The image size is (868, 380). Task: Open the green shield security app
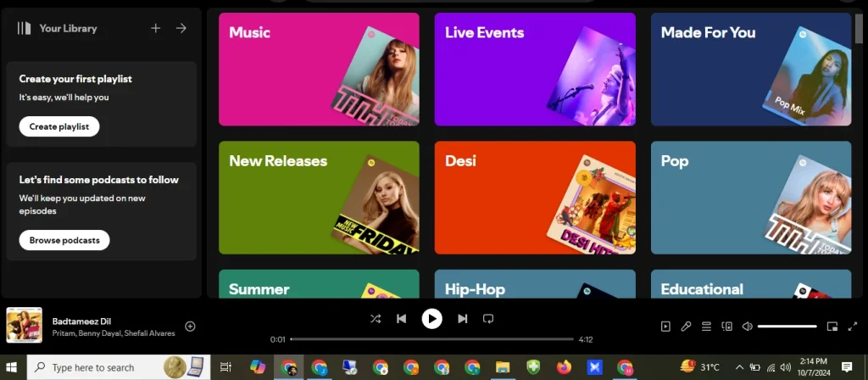click(x=533, y=366)
